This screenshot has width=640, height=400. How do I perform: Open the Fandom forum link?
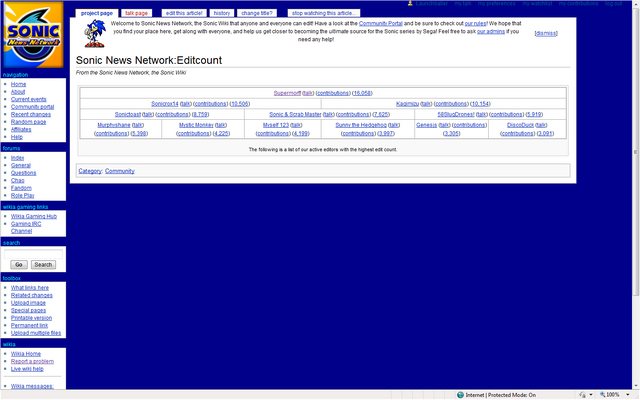(21, 188)
